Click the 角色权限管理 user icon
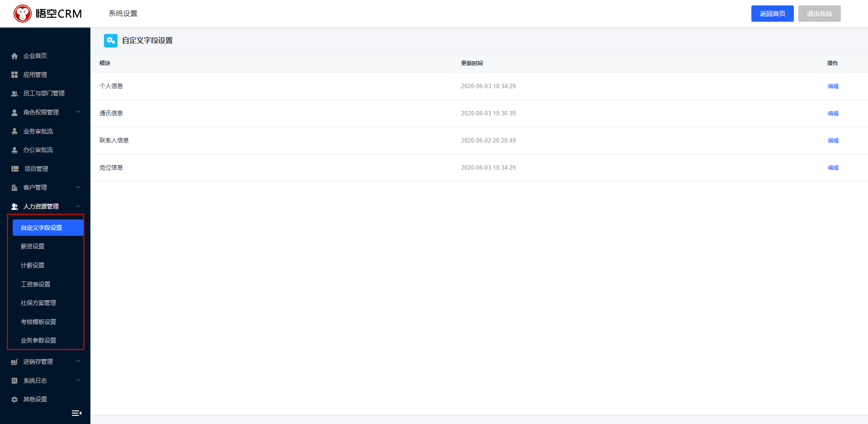 coord(14,112)
